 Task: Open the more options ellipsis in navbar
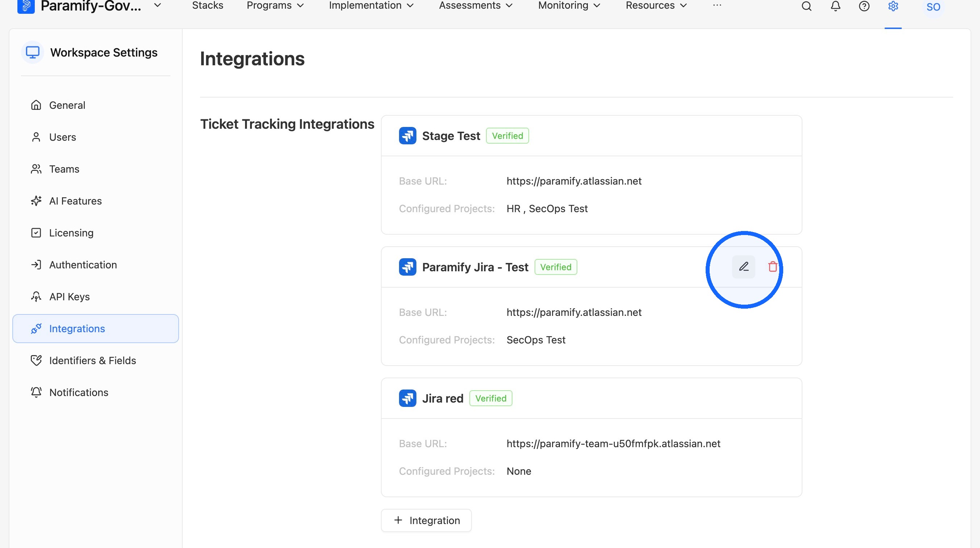[x=717, y=5]
